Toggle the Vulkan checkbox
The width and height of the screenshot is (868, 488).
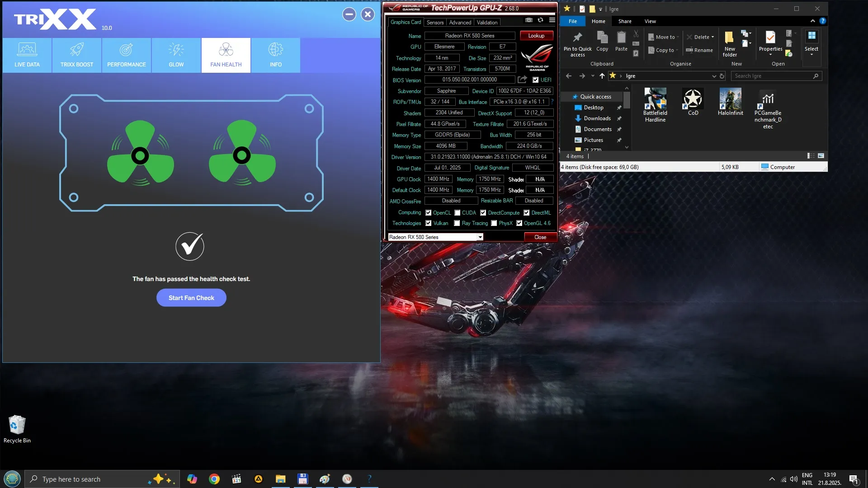point(428,223)
